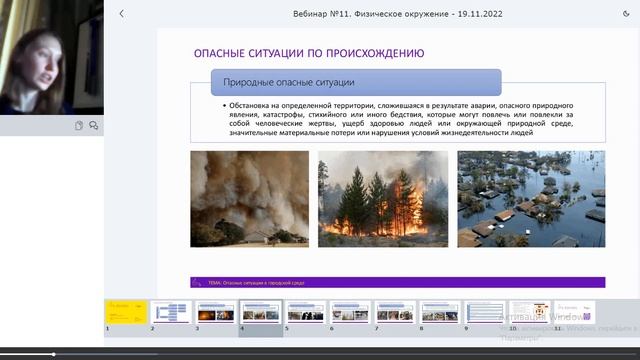Open the chat bubbles icon under the webcam

tap(93, 125)
